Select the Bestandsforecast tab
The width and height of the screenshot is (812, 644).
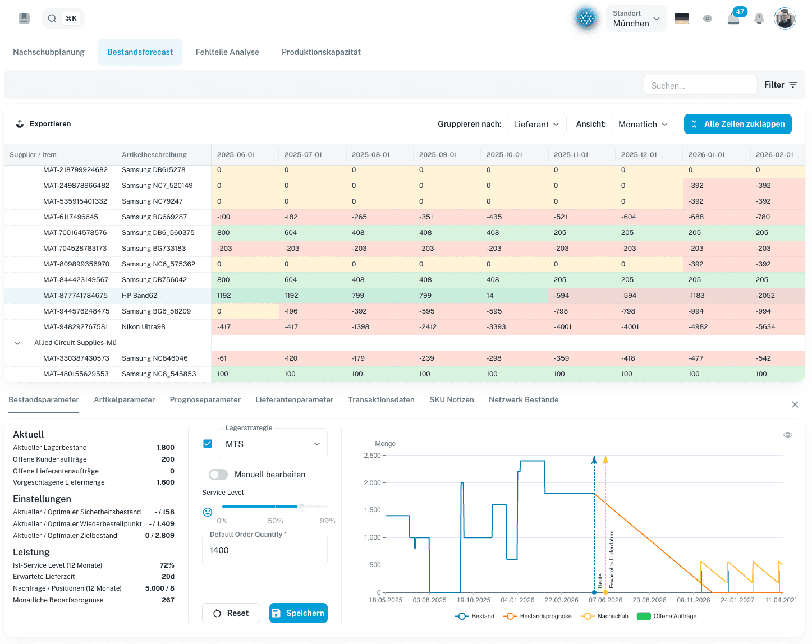pos(140,52)
